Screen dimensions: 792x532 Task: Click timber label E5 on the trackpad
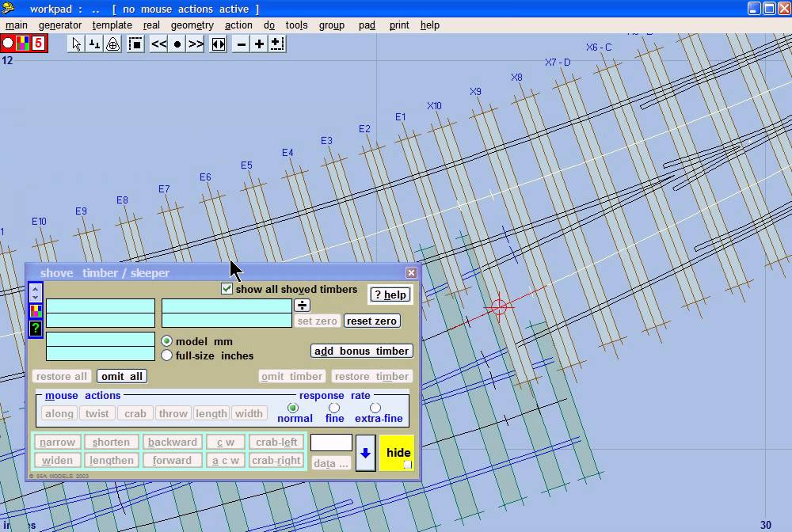246,165
